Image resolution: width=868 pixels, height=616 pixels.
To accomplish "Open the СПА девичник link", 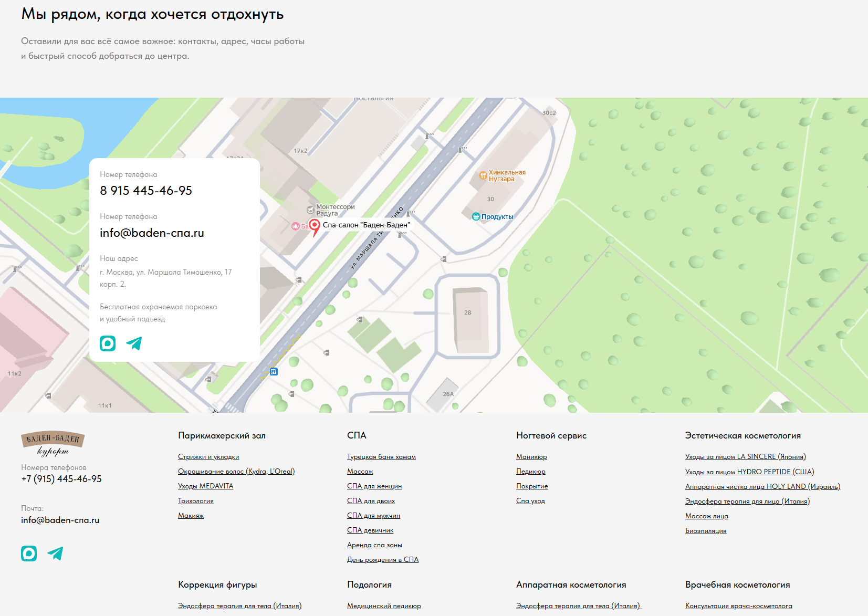I will click(x=370, y=530).
